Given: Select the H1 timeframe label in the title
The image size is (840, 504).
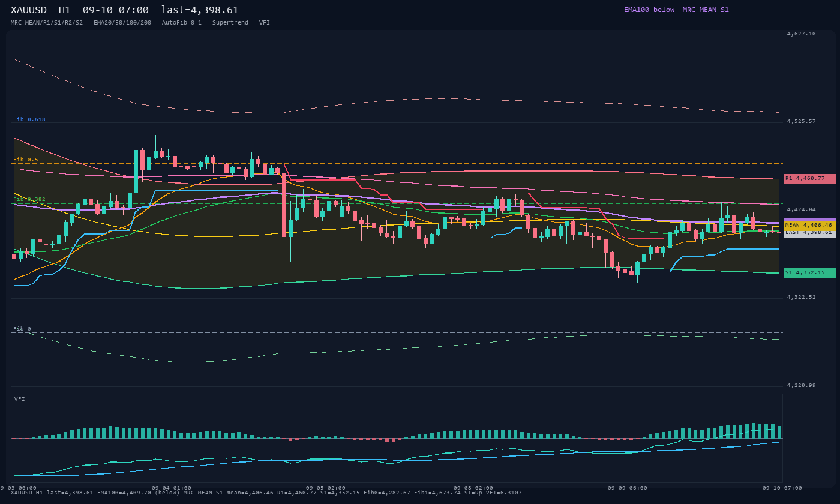Looking at the screenshot, I should coord(65,10).
